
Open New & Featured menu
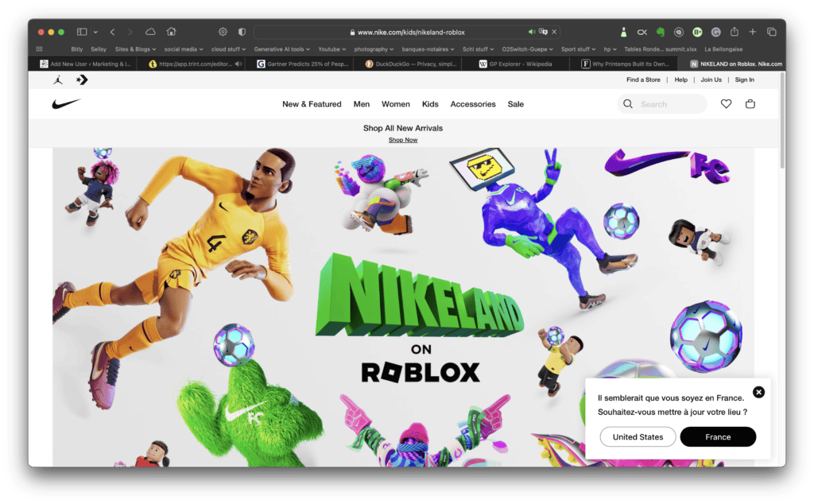click(x=312, y=104)
